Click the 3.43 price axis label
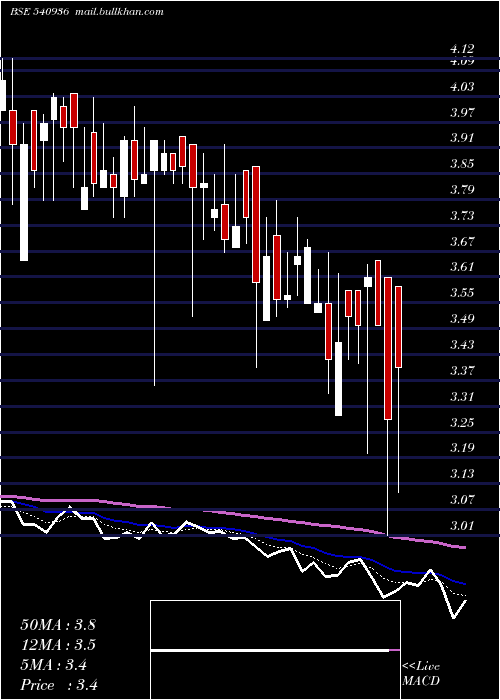This screenshot has width=500, height=700. click(462, 345)
